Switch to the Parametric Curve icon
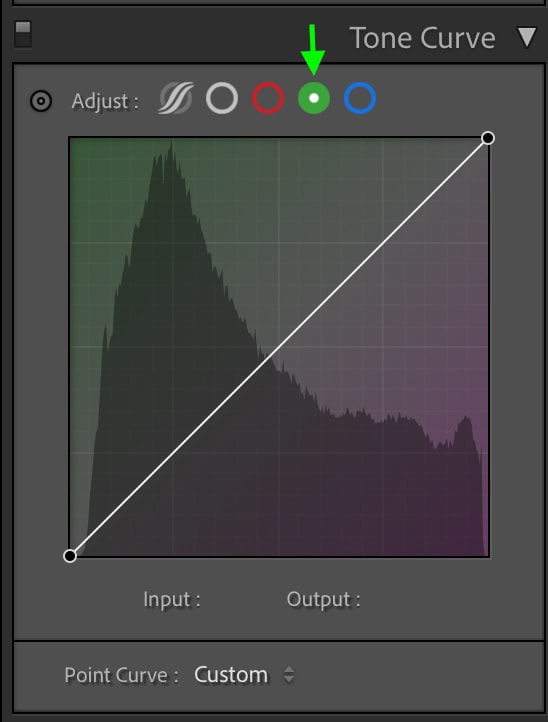This screenshot has height=722, width=548. tap(175, 98)
